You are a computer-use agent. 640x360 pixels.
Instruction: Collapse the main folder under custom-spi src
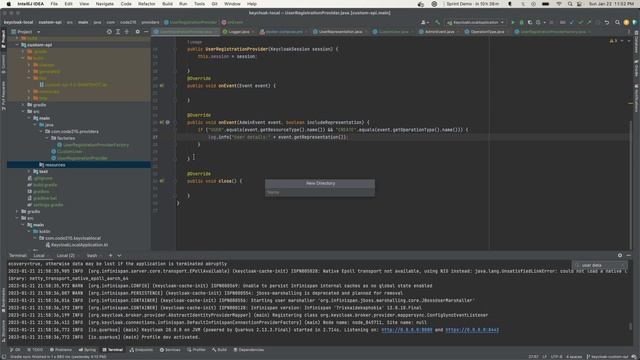[x=29, y=118]
